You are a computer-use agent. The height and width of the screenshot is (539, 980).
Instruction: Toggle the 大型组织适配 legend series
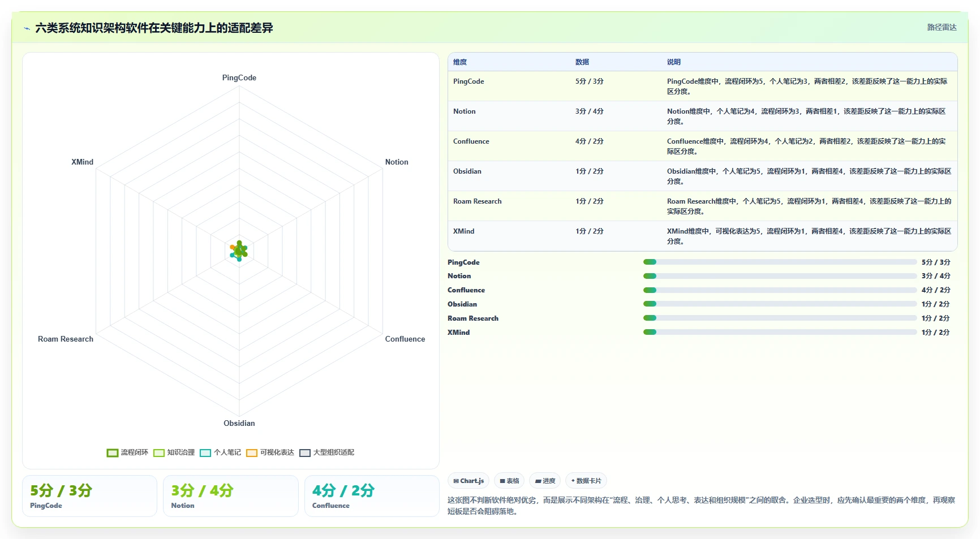326,452
